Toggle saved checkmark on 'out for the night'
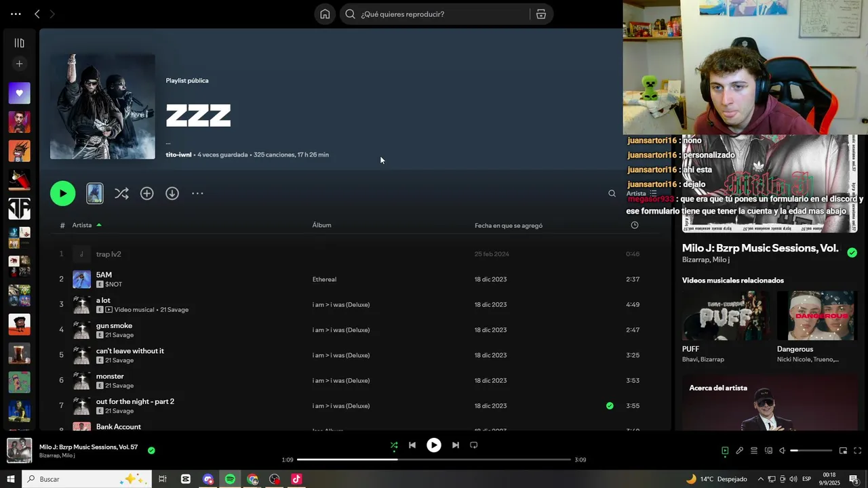The width and height of the screenshot is (868, 488). point(610,406)
